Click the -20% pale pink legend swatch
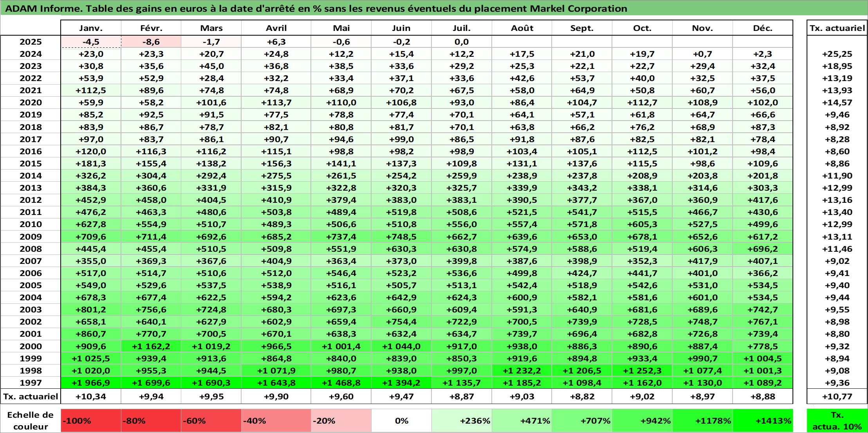Viewport: 868px width, 433px height. point(341,421)
